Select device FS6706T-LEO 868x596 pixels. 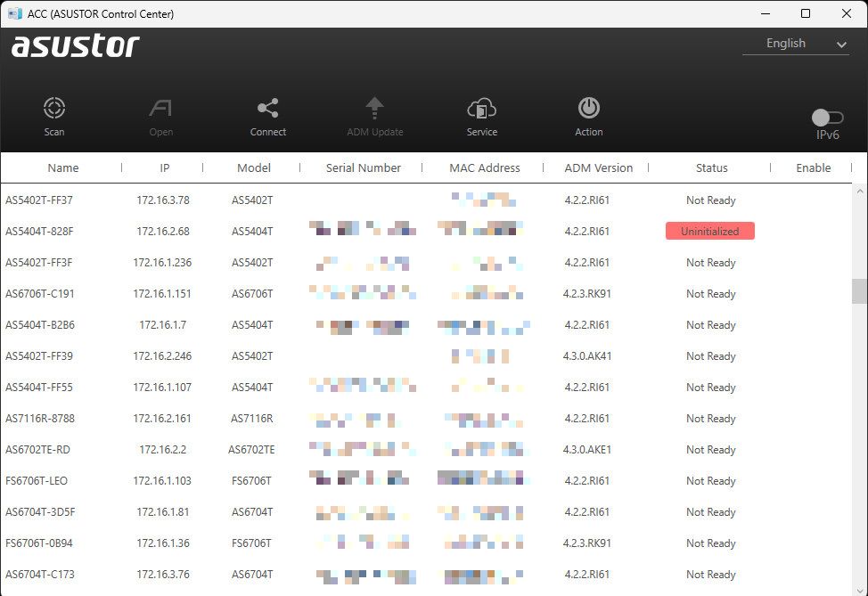coord(37,481)
